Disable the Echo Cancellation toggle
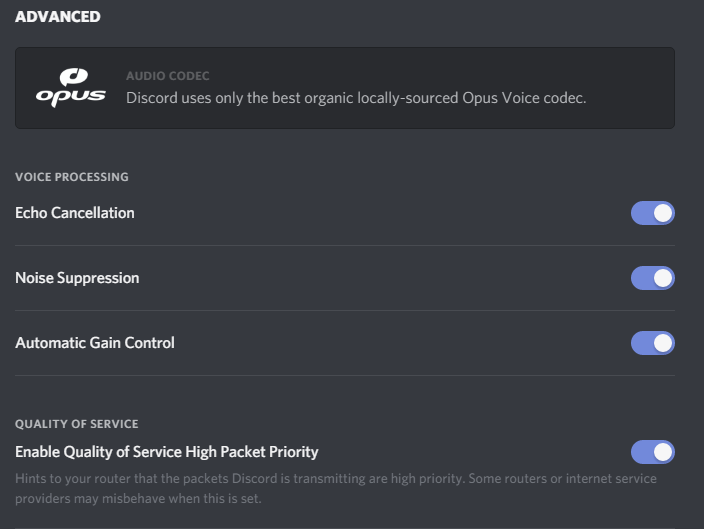The width and height of the screenshot is (704, 529). coord(652,213)
